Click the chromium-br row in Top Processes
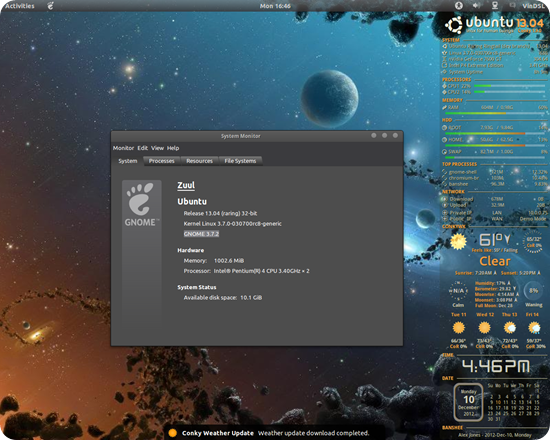This screenshot has width=550, height=440. [495, 178]
